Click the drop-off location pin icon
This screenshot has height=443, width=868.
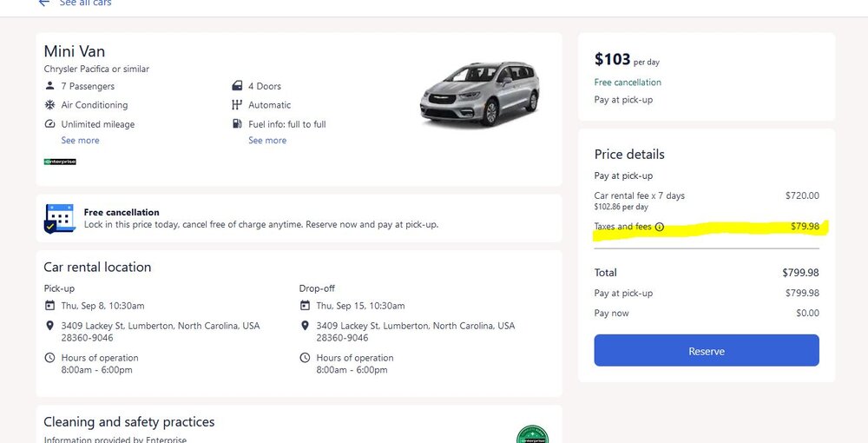click(x=305, y=326)
